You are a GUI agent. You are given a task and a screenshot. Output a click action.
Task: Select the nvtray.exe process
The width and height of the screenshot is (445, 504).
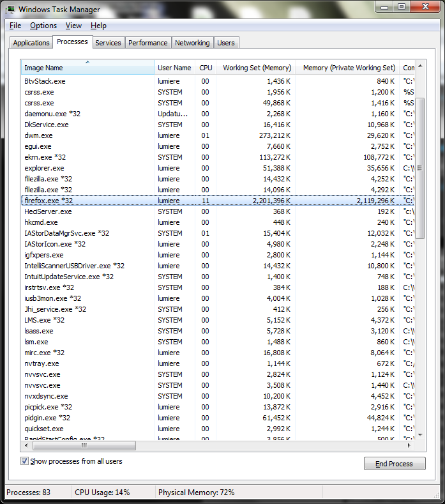[x=218, y=363]
